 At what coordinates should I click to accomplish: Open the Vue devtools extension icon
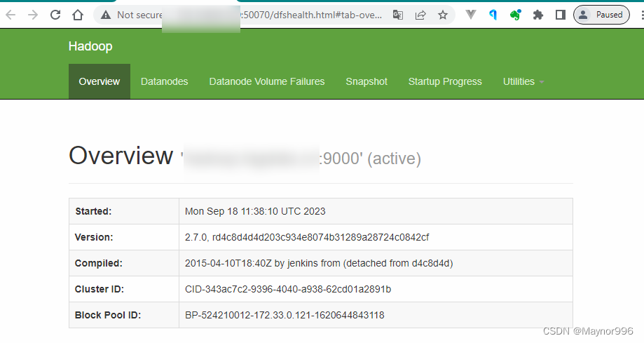(x=471, y=15)
